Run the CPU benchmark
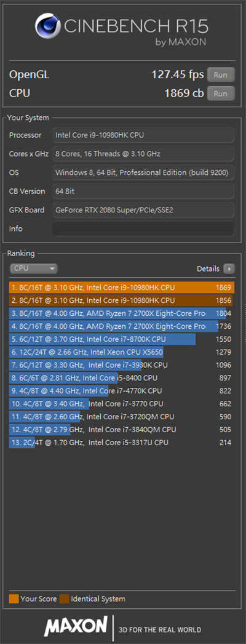Image resolution: width=246 pixels, height=644 pixels. (221, 93)
